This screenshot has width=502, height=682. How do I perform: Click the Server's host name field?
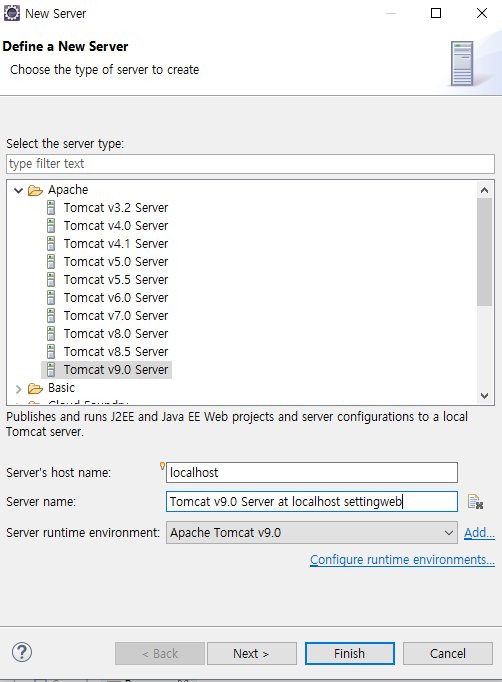coord(311,472)
